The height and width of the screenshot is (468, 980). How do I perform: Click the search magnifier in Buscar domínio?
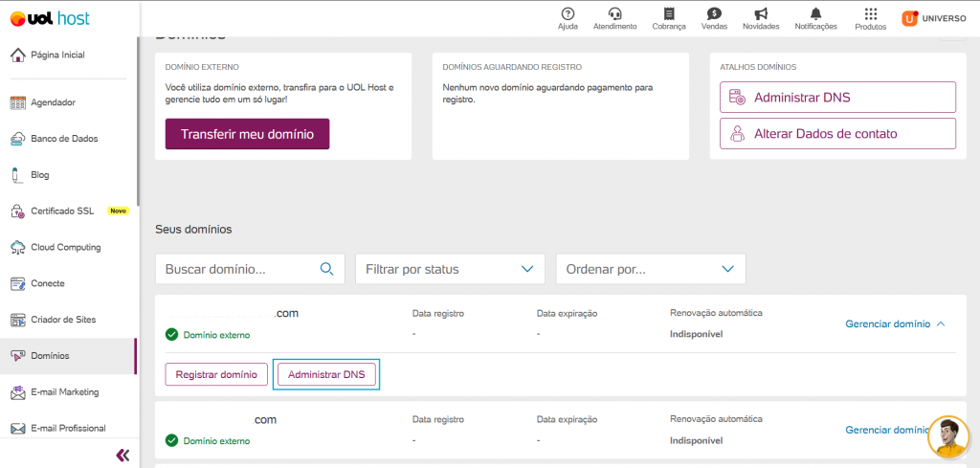[x=326, y=269]
